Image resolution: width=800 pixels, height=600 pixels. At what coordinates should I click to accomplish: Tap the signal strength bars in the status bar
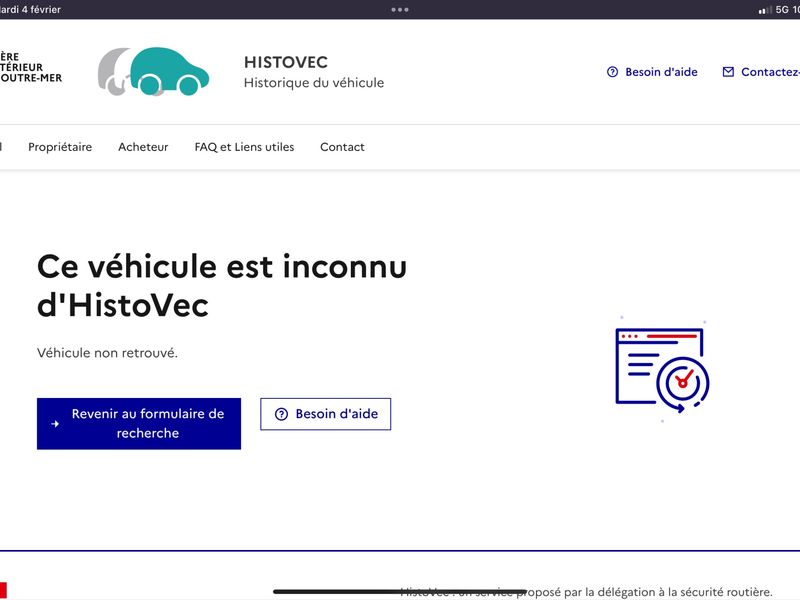click(765, 10)
